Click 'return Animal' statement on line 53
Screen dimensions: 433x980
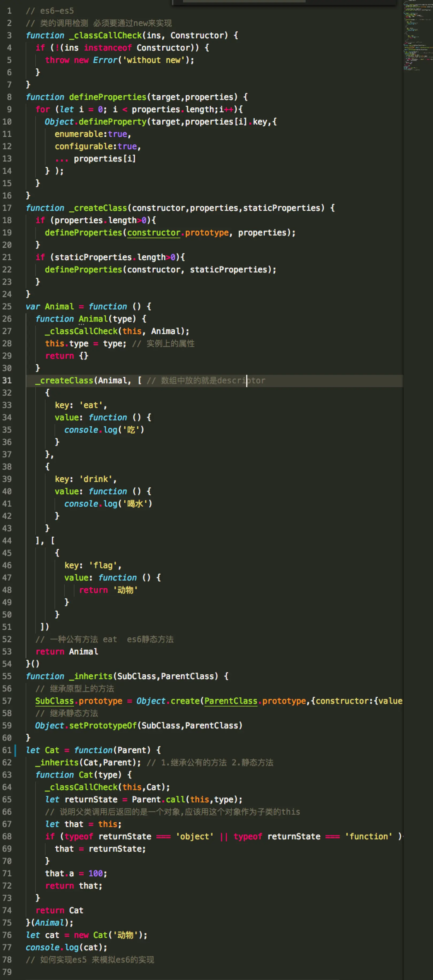point(67,652)
